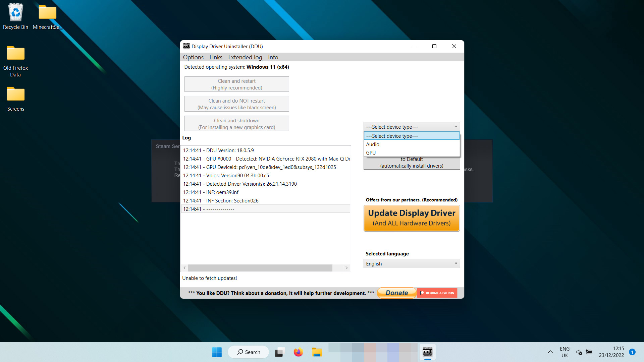644x362 pixels.
Task: Click the Links menu item
Action: (x=215, y=57)
